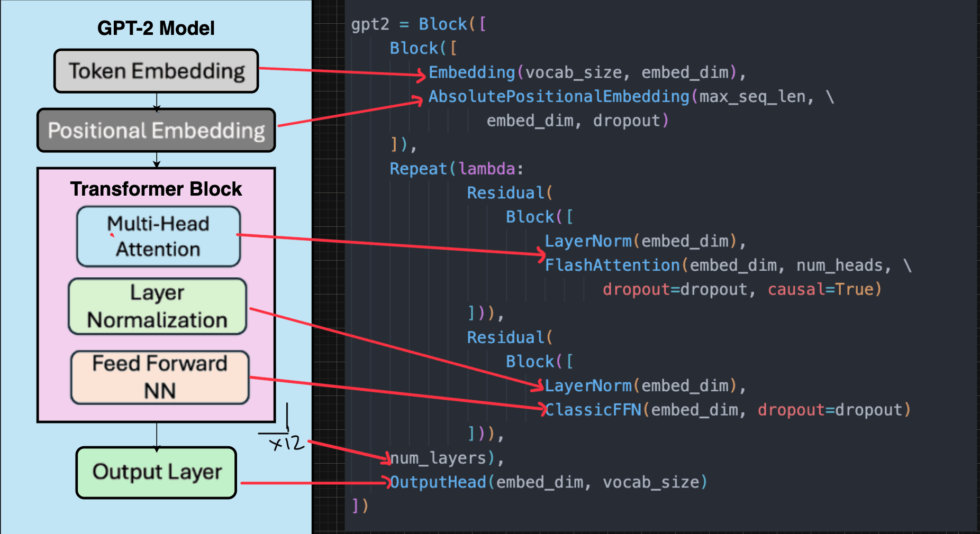The image size is (980, 534).
Task: Select the first Residual( call
Action: (509, 192)
